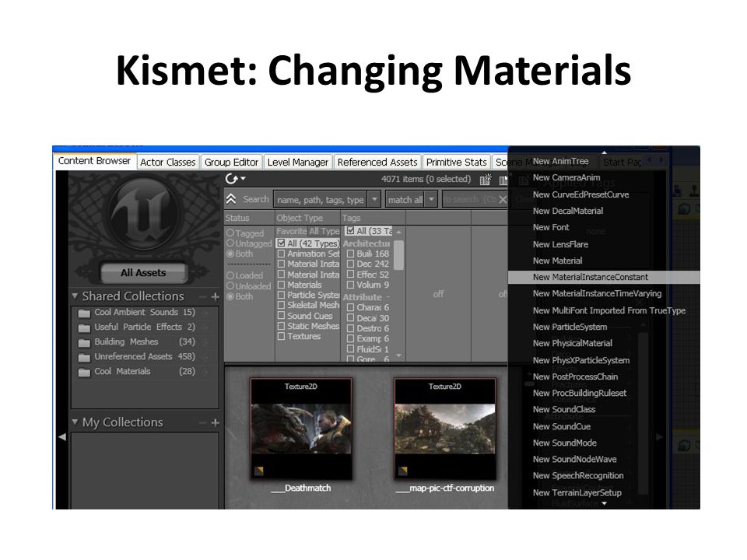Screen dimensions: 747x560
Task: Add a new My Collections entry with plus
Action: coord(216,422)
